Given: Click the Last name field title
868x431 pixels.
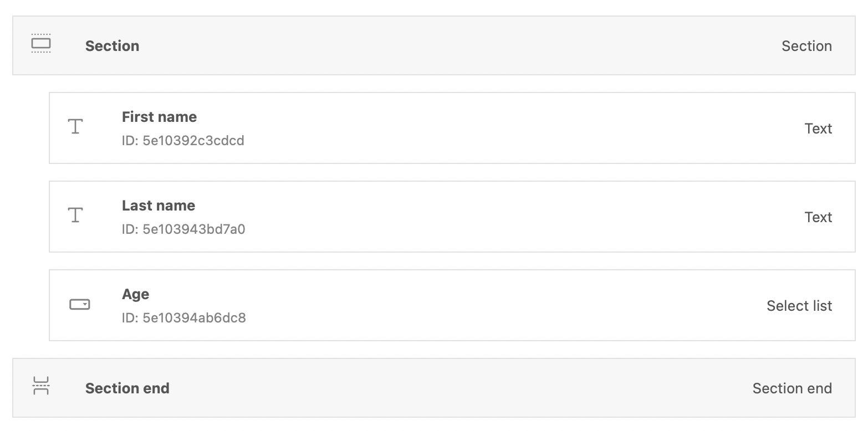Looking at the screenshot, I should point(159,205).
